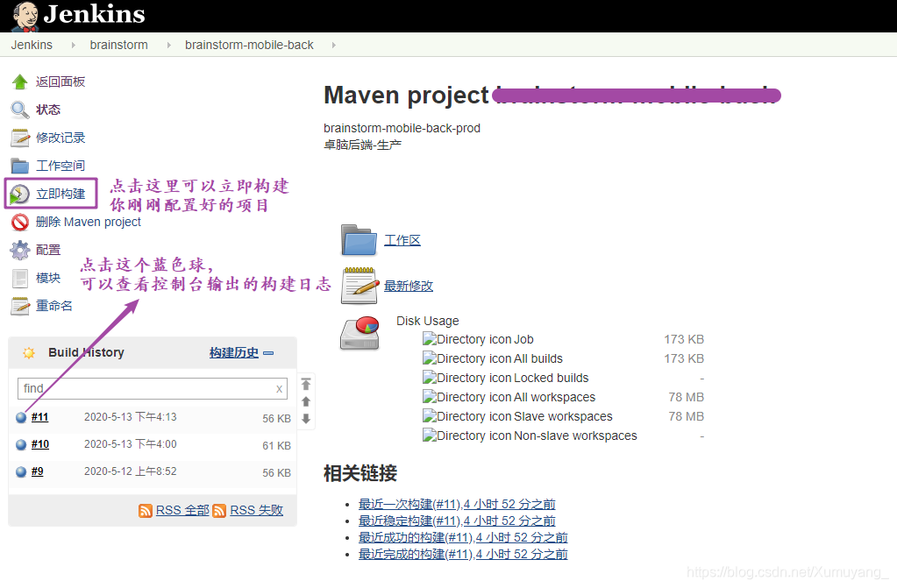Click the Jenkins butler logo icon
This screenshot has height=588, width=897.
(25, 16)
